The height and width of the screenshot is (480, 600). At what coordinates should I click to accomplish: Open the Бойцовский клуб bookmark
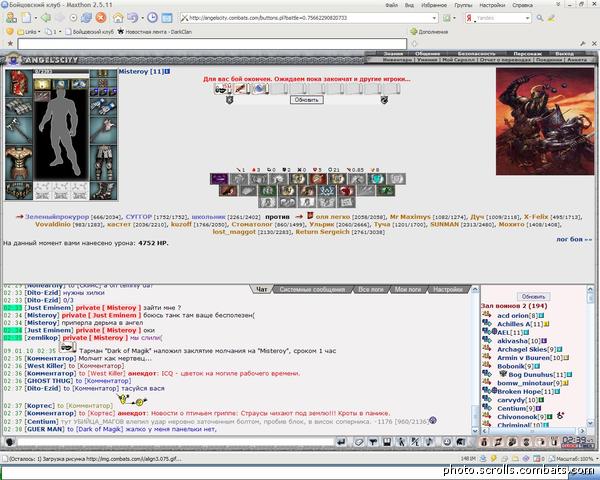[90, 32]
